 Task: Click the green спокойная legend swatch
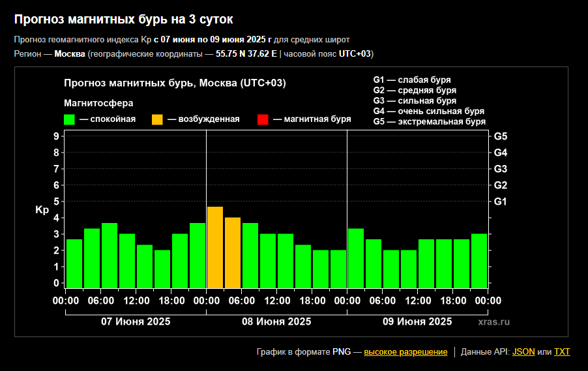(x=70, y=119)
